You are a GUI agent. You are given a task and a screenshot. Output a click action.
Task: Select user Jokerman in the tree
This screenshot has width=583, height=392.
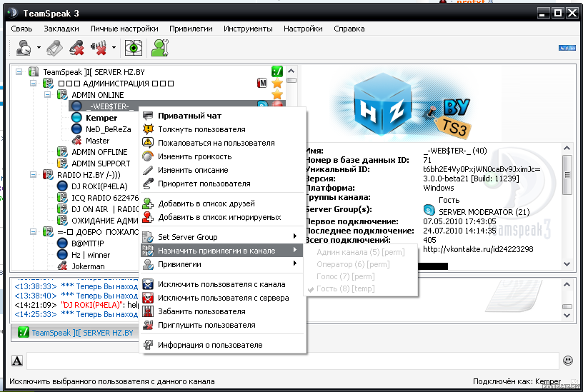(88, 266)
